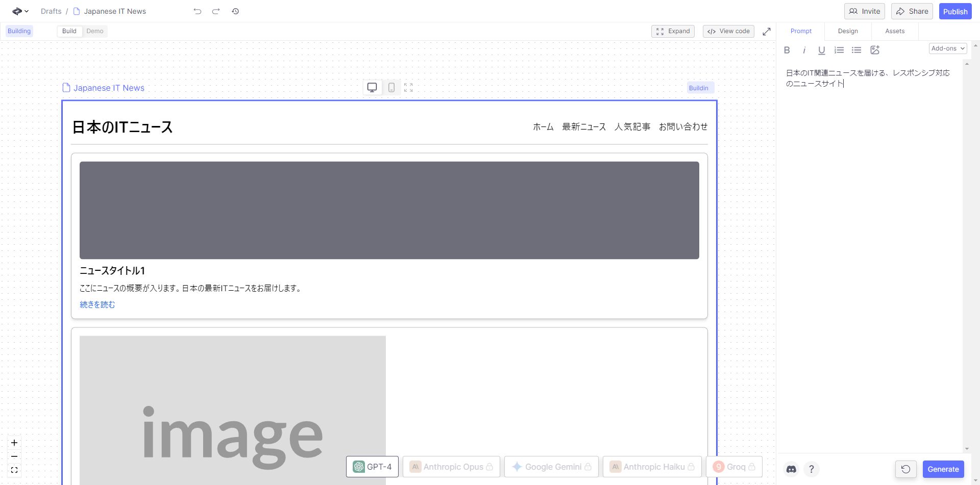Open the Add-ons dropdown

947,48
